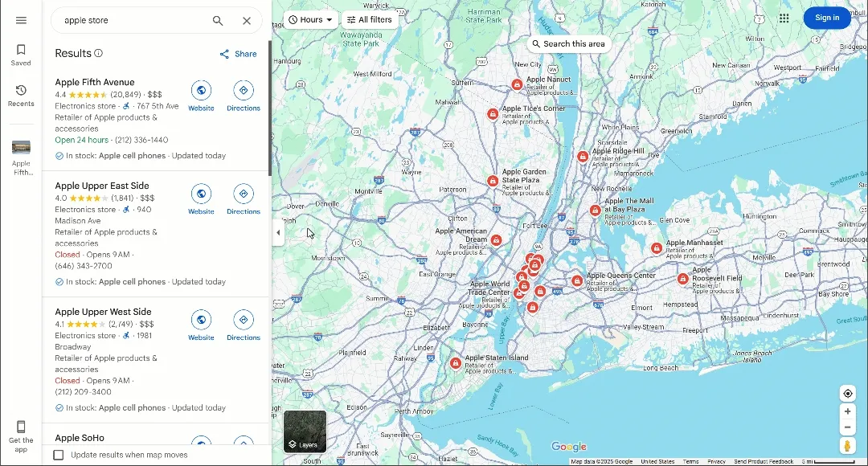Open Apple Upper East Side result title

[102, 186]
